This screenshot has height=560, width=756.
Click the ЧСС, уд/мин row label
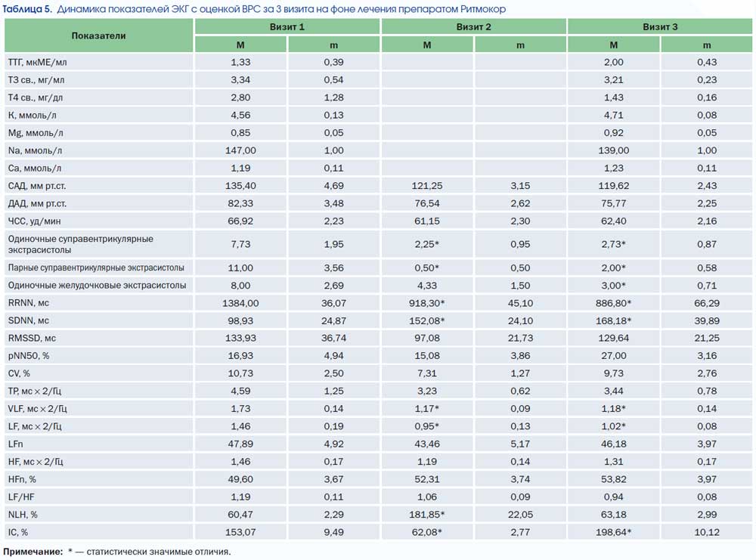34,221
